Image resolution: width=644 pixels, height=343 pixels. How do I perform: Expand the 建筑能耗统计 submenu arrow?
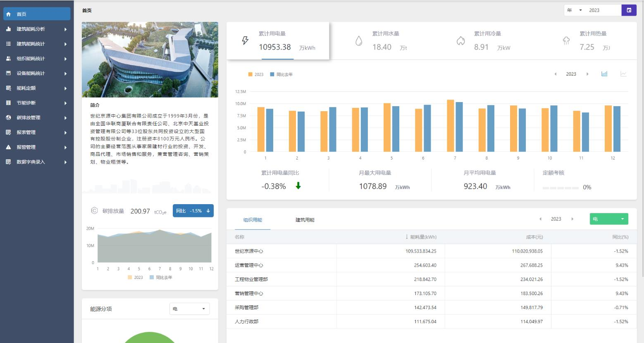pos(65,44)
